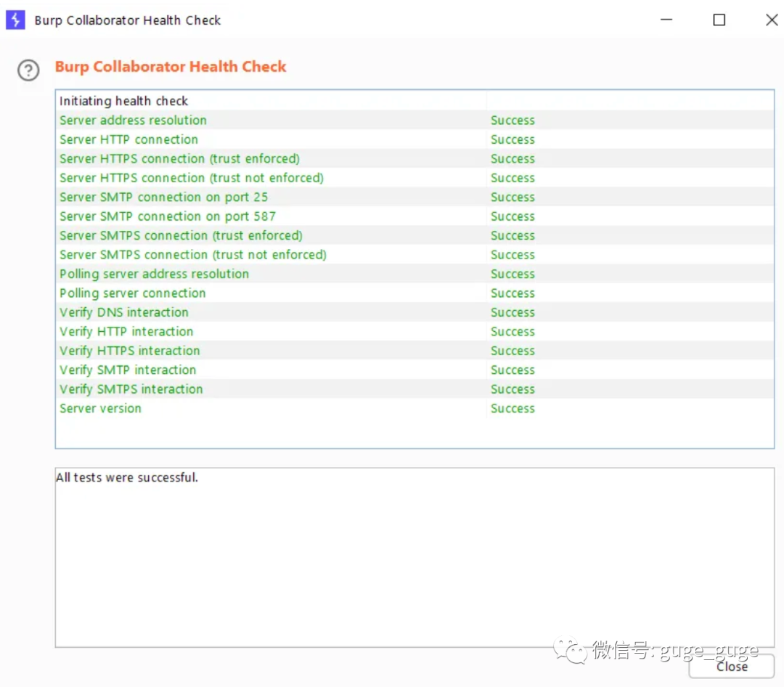Click the Burp Suite lightning logo icon
This screenshot has height=687, width=784.
pos(15,20)
